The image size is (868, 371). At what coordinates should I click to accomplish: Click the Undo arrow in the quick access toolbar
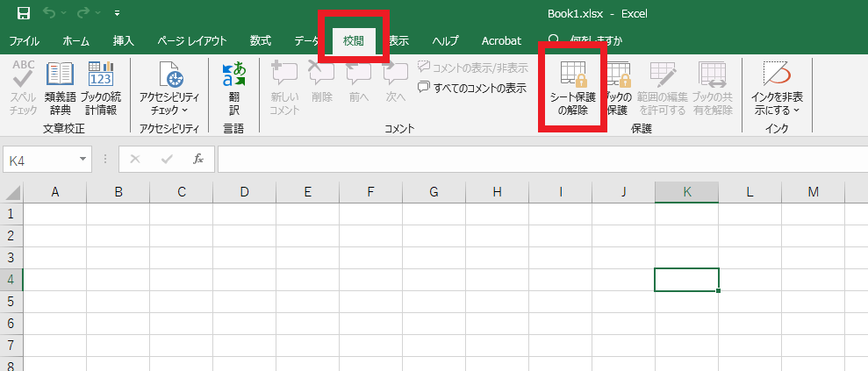(49, 12)
